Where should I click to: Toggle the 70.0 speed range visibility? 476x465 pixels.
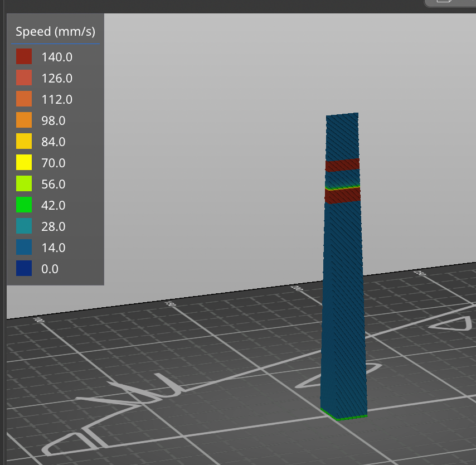point(23,163)
